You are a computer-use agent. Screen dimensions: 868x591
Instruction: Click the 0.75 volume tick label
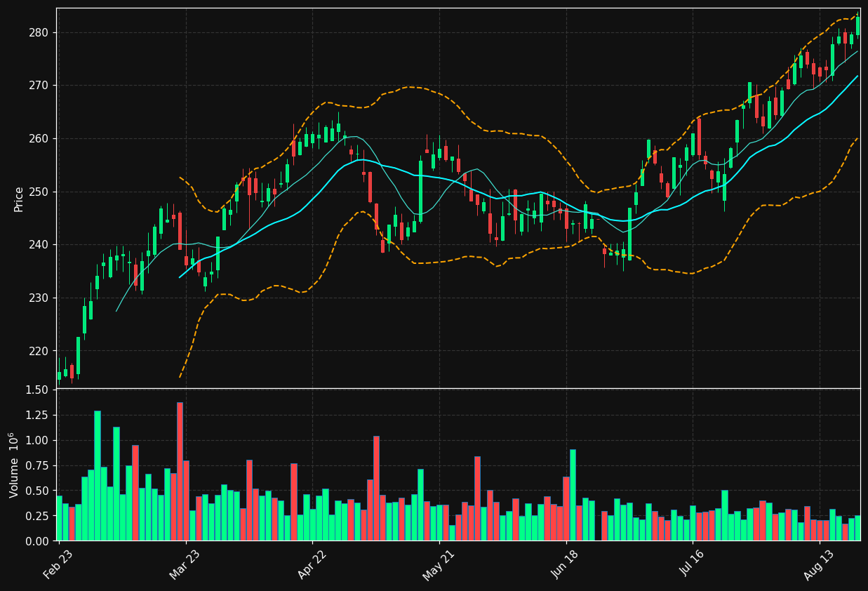click(x=37, y=466)
